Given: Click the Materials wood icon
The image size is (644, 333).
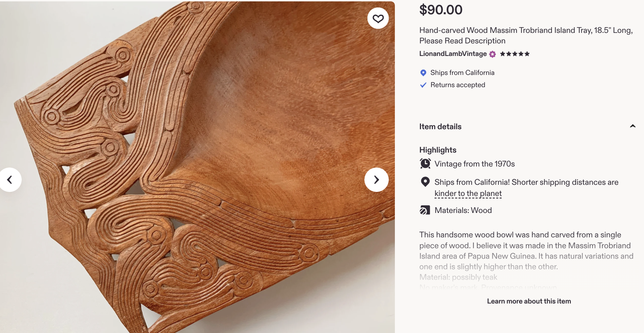Looking at the screenshot, I should pyautogui.click(x=425, y=210).
